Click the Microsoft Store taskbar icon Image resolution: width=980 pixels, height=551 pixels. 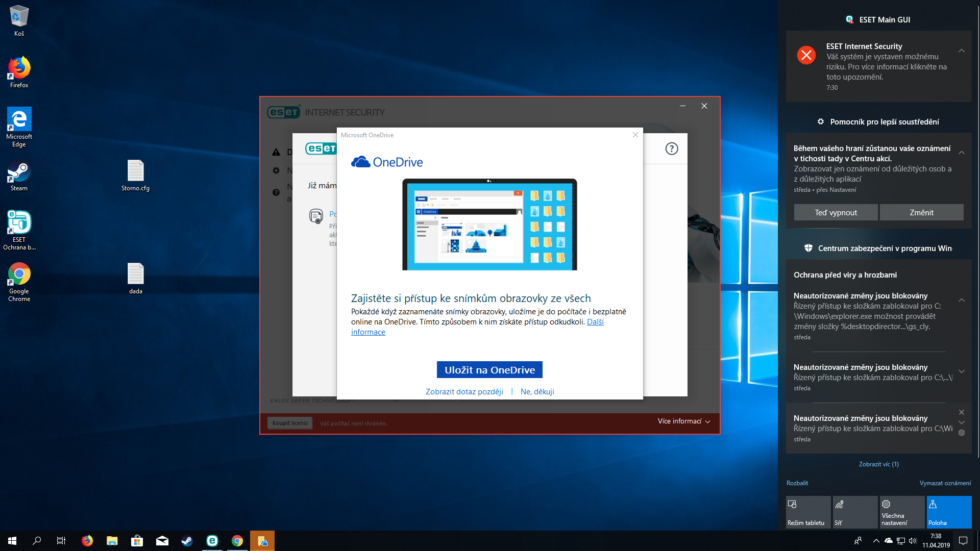point(137,541)
